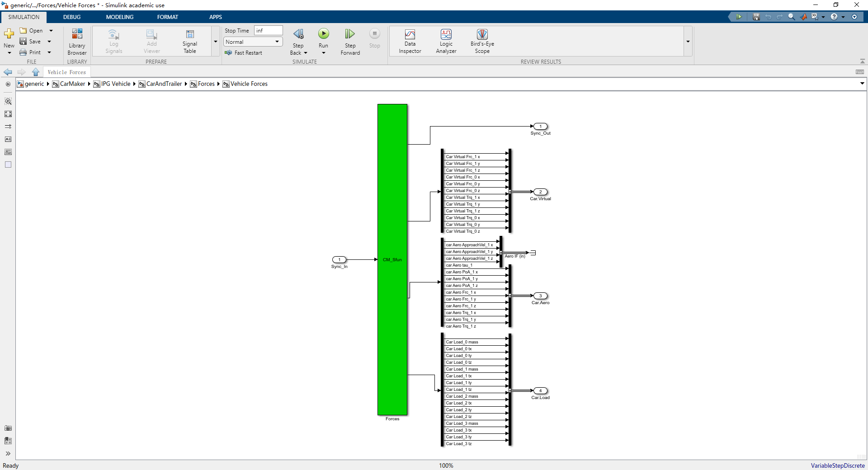
Task: Toggle sample time display arrows in the palette
Action: point(8,127)
